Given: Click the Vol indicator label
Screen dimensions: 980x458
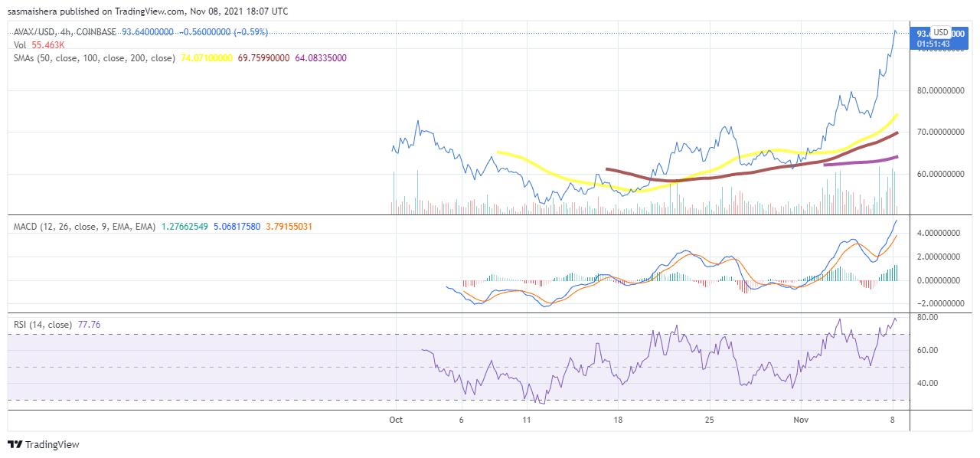Looking at the screenshot, I should [x=20, y=45].
